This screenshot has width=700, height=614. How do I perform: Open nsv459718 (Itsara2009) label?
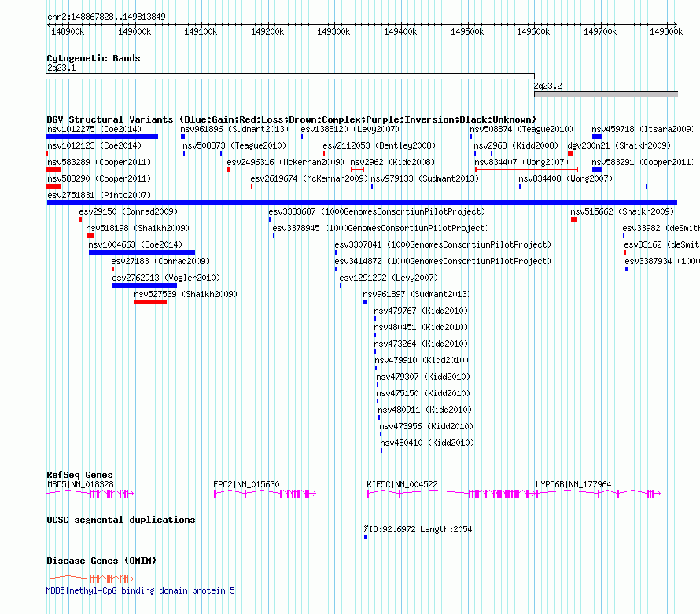coord(643,129)
